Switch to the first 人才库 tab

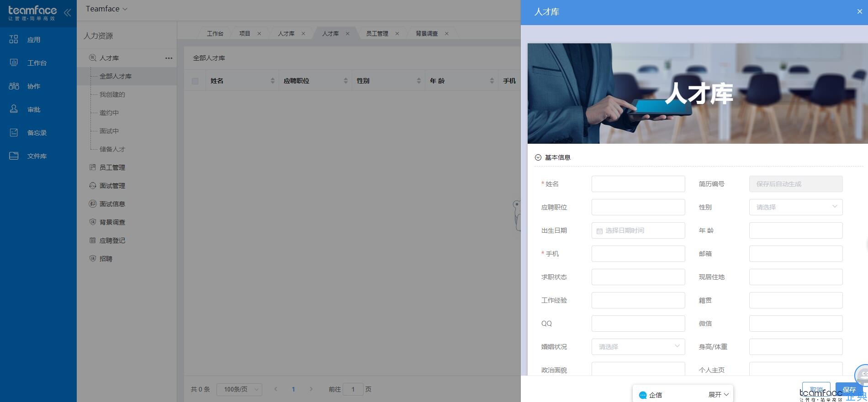tap(286, 33)
